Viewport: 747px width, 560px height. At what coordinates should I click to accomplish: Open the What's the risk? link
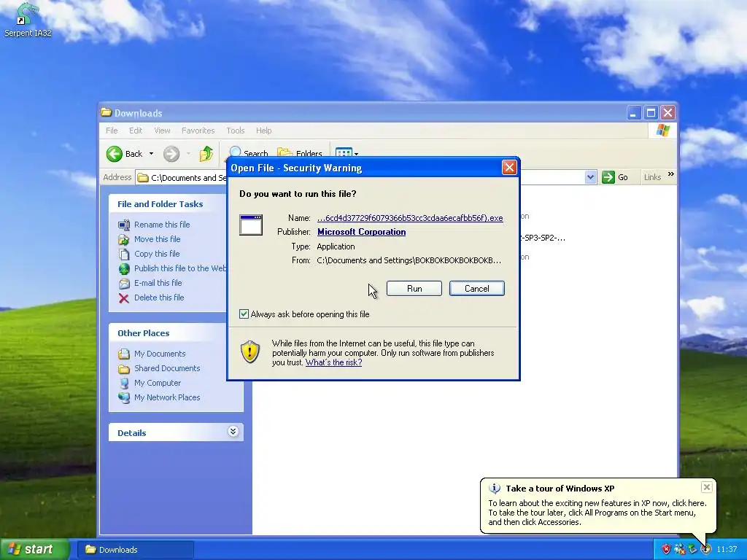pos(333,362)
